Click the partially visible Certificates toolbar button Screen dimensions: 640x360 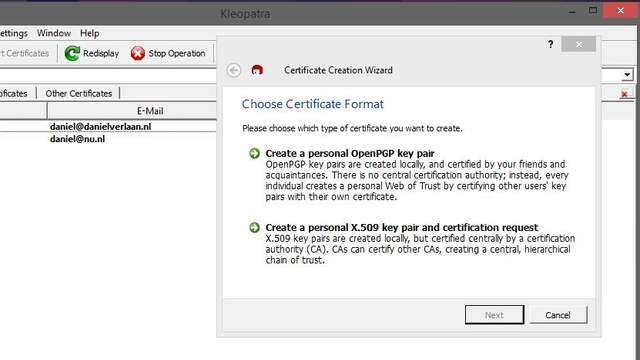[24, 53]
